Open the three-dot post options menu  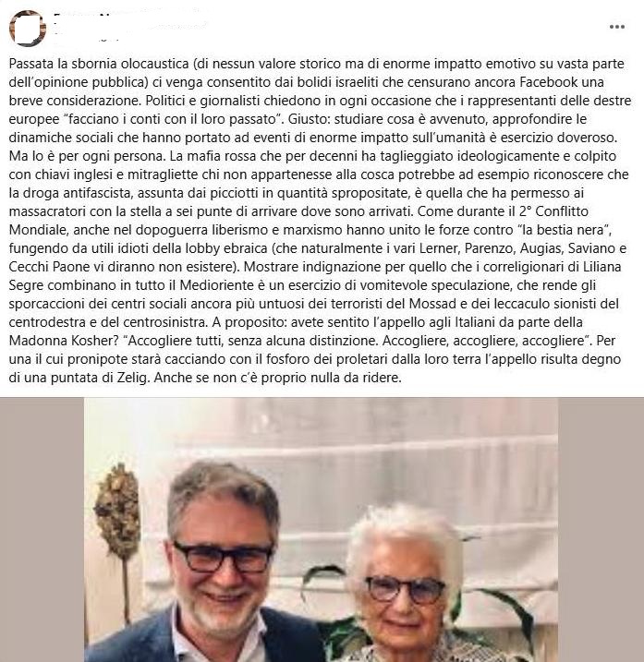[617, 27]
